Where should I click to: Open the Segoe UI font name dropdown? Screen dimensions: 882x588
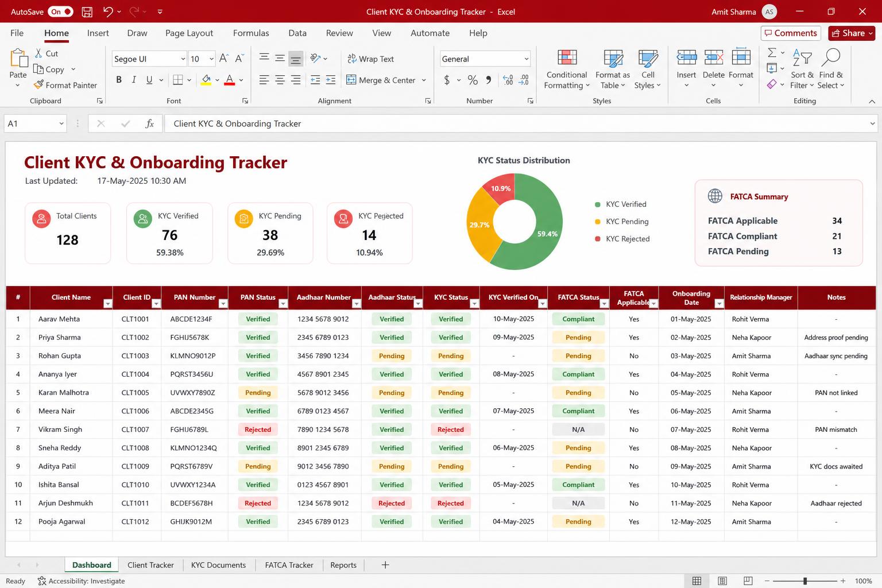click(x=183, y=59)
